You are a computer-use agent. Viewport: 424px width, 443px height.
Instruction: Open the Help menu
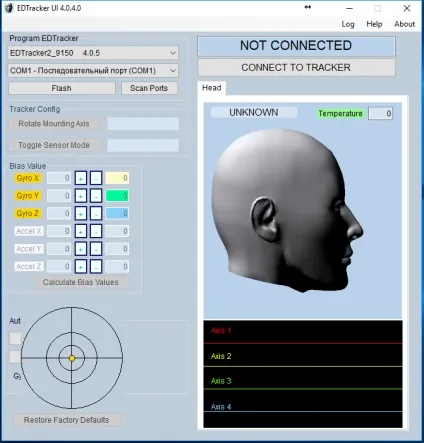click(374, 24)
